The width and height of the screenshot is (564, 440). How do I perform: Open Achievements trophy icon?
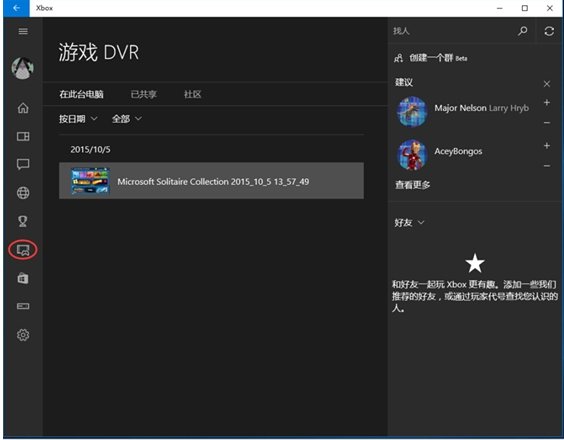click(23, 221)
